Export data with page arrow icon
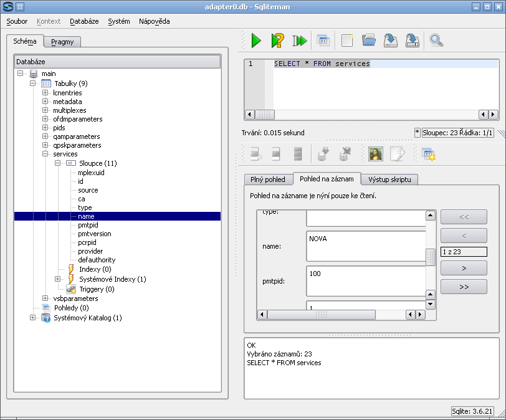 pyautogui.click(x=397, y=154)
